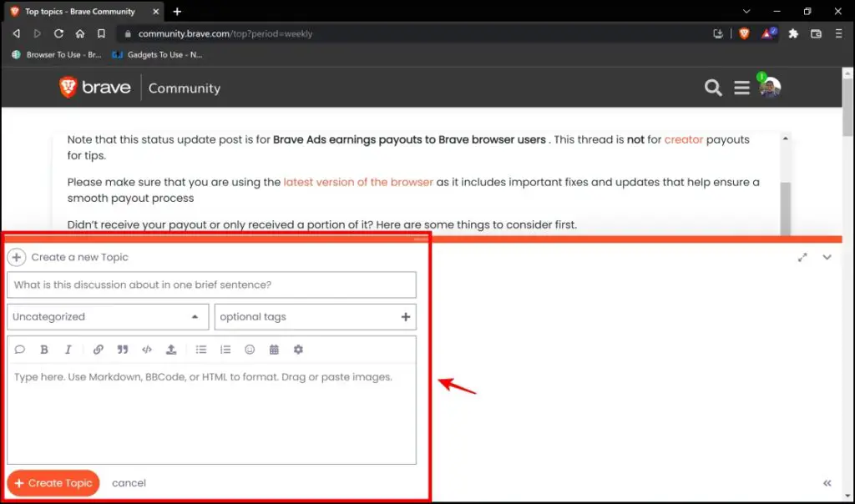Screen dimensions: 855x504
Task: Open the Community search icon
Action: click(x=713, y=87)
